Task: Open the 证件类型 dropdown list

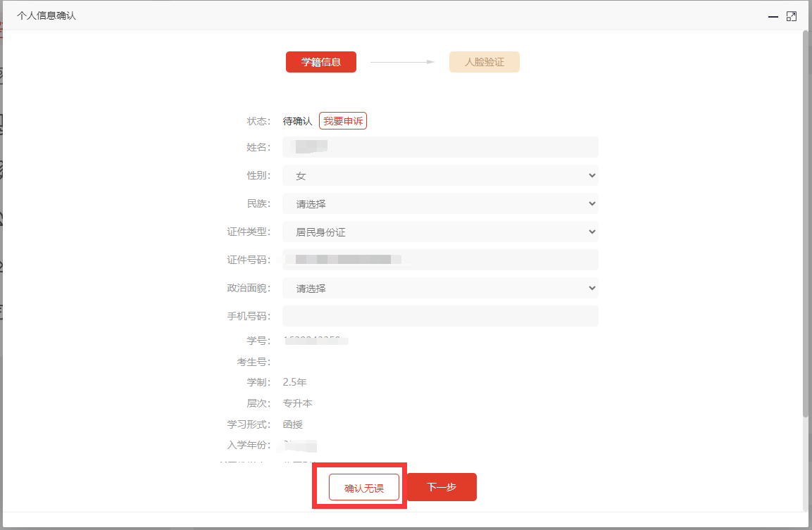Action: pyautogui.click(x=440, y=232)
